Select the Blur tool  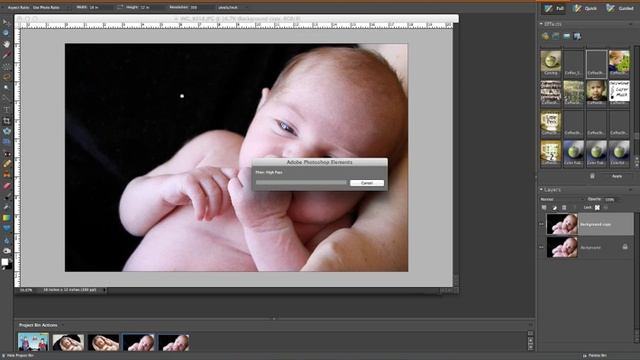pyautogui.click(x=7, y=240)
